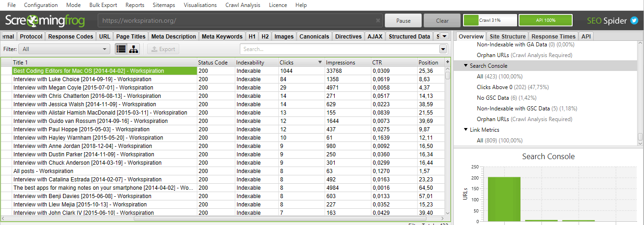Image resolution: width=644 pixels, height=225 pixels.
Task: Click the Clear button
Action: [442, 20]
